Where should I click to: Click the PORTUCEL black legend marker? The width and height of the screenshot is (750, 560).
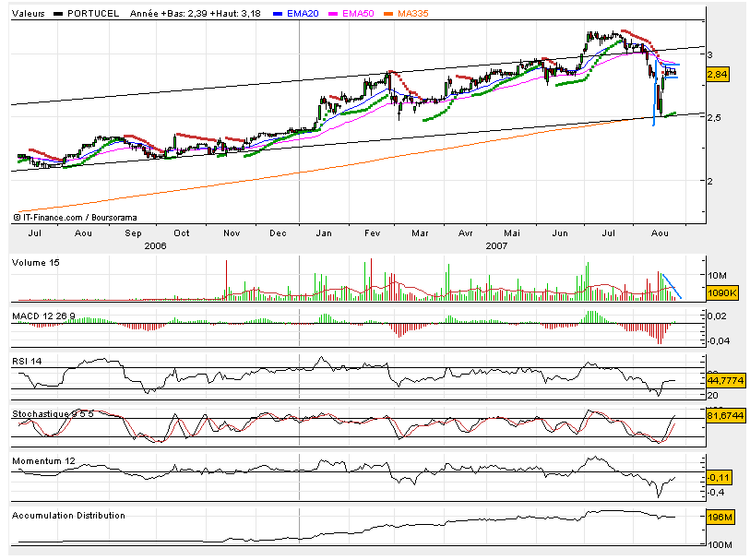pos(60,16)
